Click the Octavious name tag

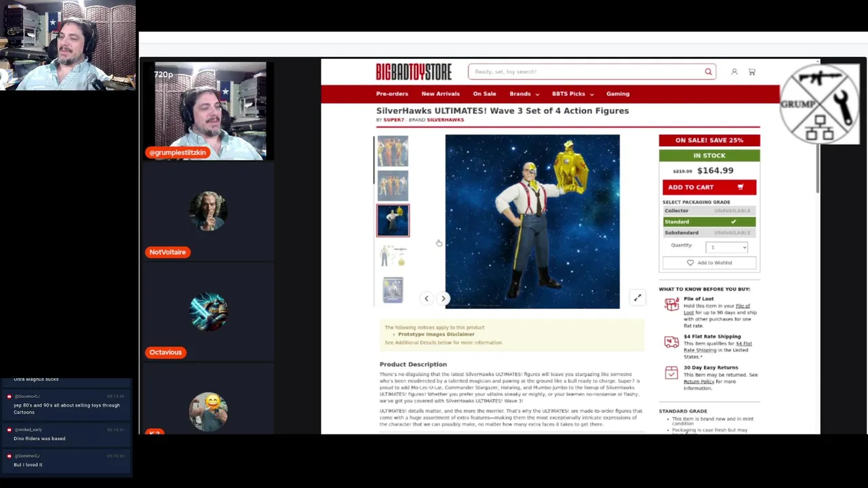pyautogui.click(x=165, y=352)
